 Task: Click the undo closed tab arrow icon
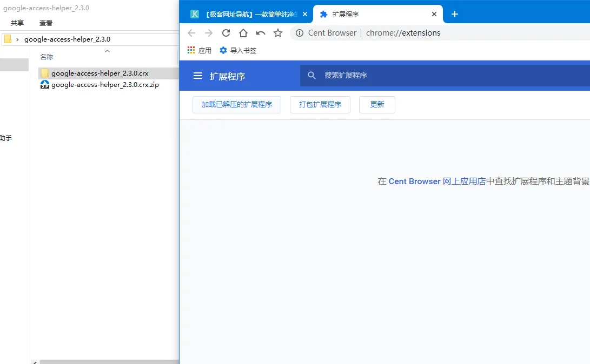[x=260, y=33]
